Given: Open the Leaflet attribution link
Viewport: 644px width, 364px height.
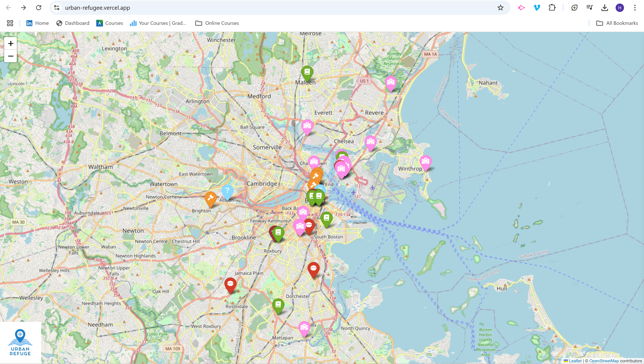Looking at the screenshot, I should 575,361.
